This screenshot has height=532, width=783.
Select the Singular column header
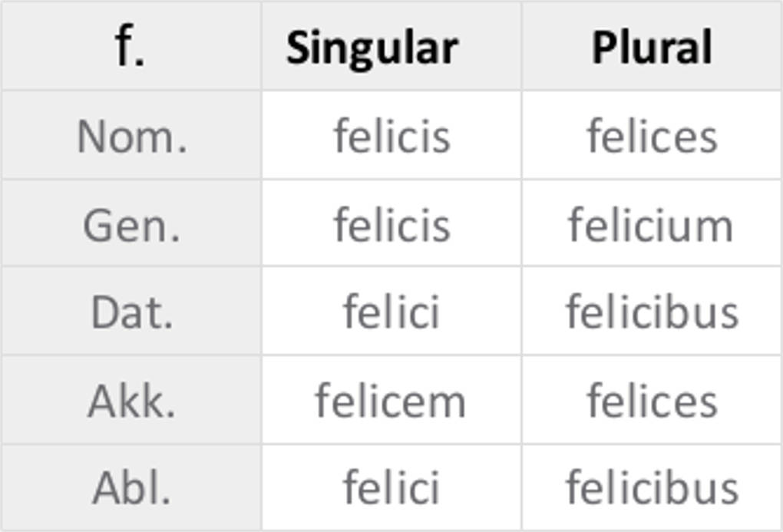372,48
